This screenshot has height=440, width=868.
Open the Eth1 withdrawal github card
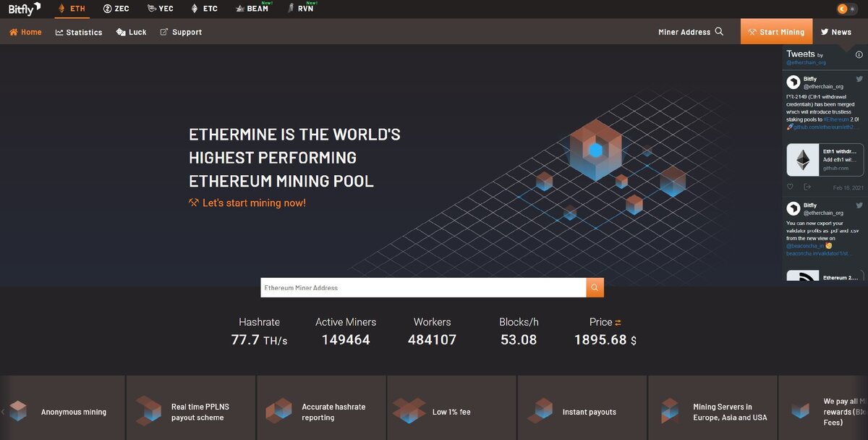click(x=825, y=159)
